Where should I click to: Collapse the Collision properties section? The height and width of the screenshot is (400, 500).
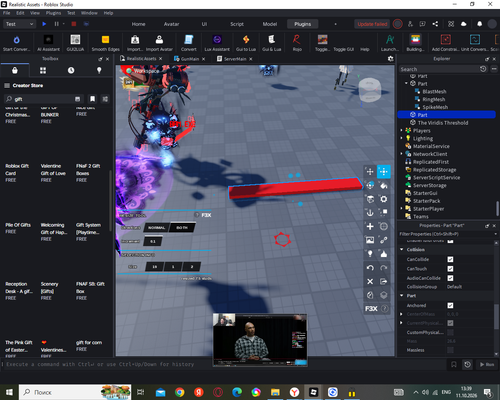(x=402, y=249)
